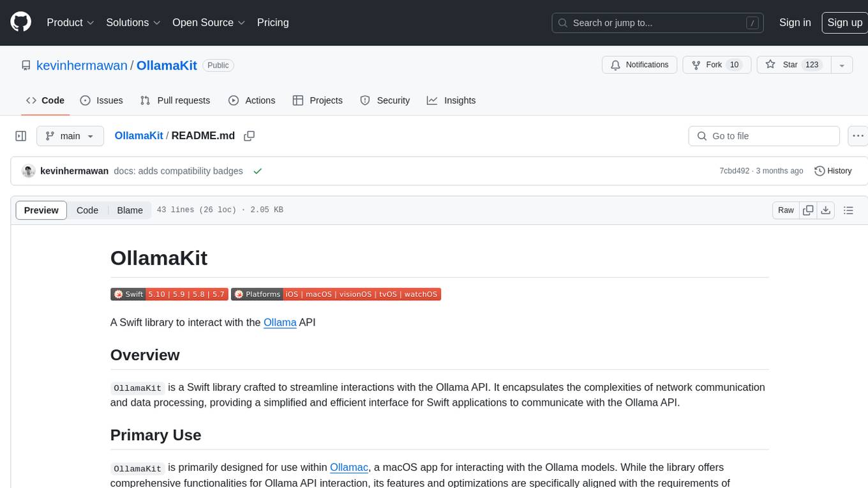868x488 pixels.
Task: Click the Sign up button
Action: pyautogui.click(x=844, y=22)
